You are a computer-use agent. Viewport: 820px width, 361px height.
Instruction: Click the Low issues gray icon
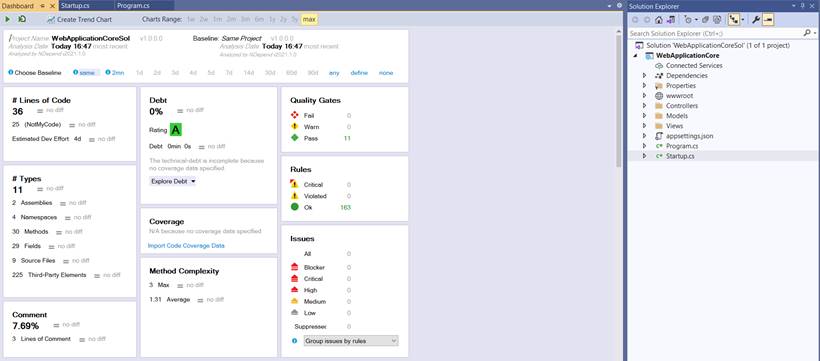(x=294, y=313)
